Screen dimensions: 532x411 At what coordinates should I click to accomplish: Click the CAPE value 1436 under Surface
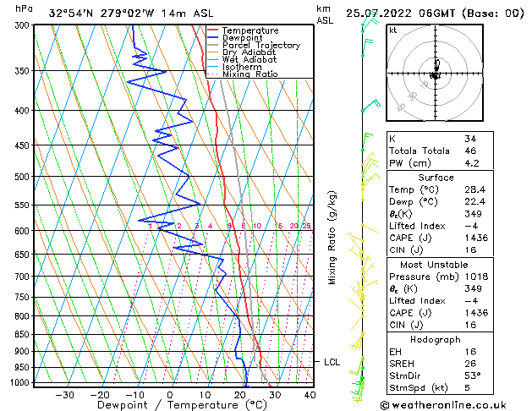point(476,238)
